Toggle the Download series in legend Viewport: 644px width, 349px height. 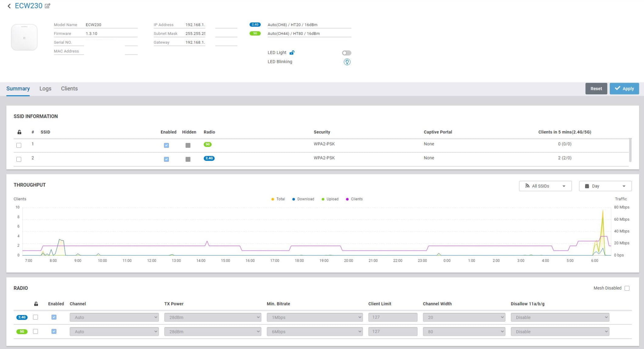pos(303,199)
